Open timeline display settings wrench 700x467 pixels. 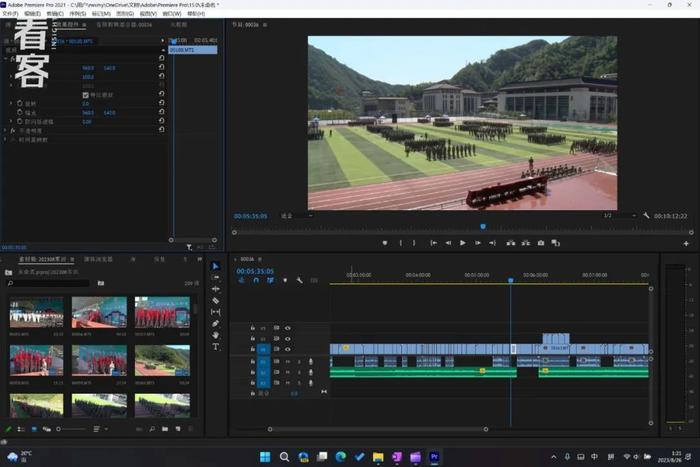click(x=300, y=280)
